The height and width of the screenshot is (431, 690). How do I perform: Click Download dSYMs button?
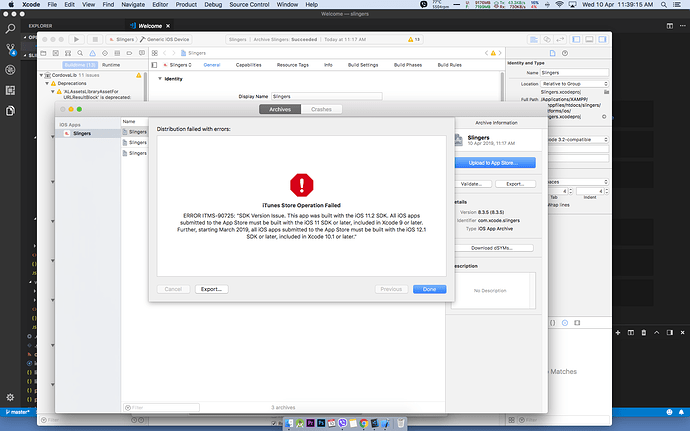click(492, 248)
